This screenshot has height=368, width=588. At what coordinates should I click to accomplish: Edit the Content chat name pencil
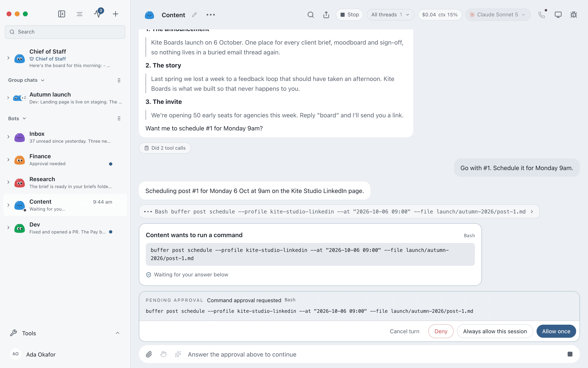tap(194, 15)
